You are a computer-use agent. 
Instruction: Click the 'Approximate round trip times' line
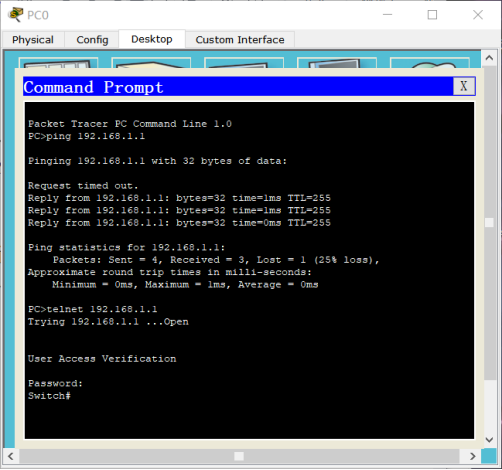click(170, 272)
